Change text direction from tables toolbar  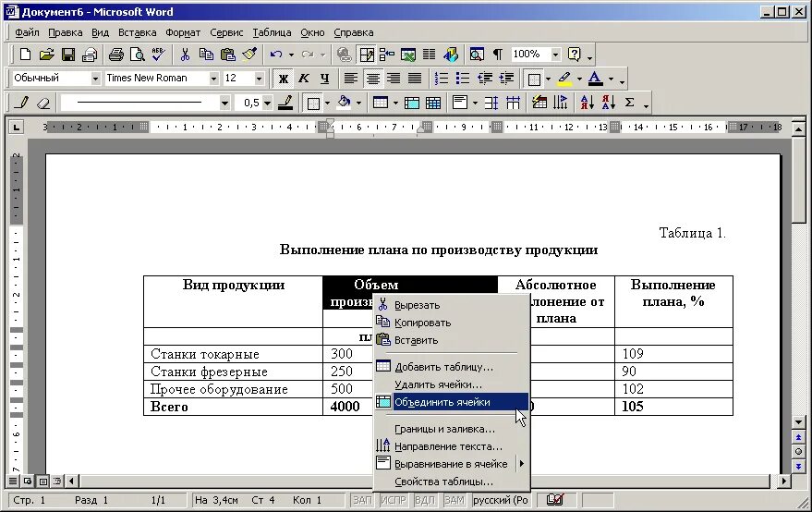(561, 103)
